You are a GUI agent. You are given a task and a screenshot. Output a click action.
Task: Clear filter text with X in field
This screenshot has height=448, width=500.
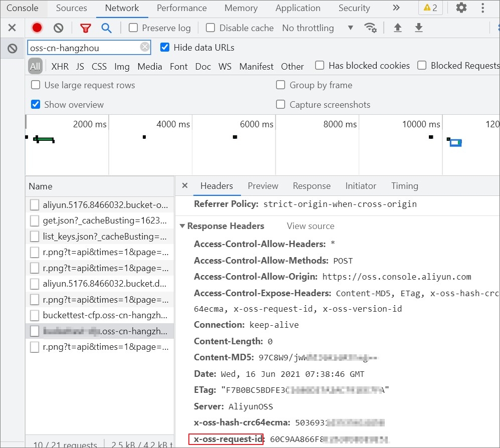145,47
